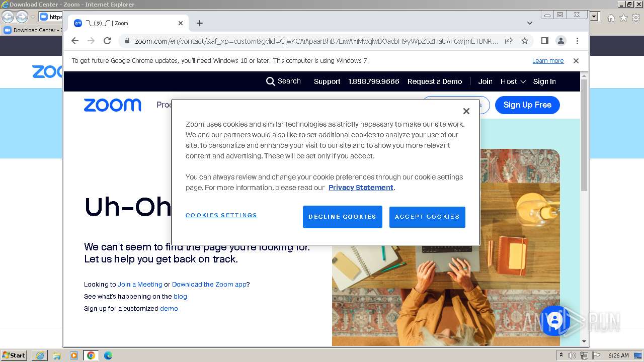
Task: Open the Learn more link
Action: 548,61
